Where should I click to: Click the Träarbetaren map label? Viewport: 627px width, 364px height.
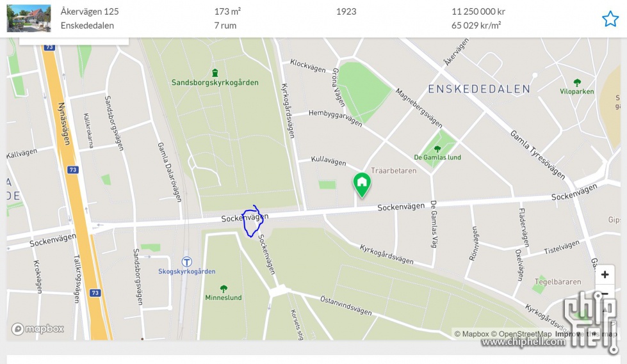coord(393,171)
